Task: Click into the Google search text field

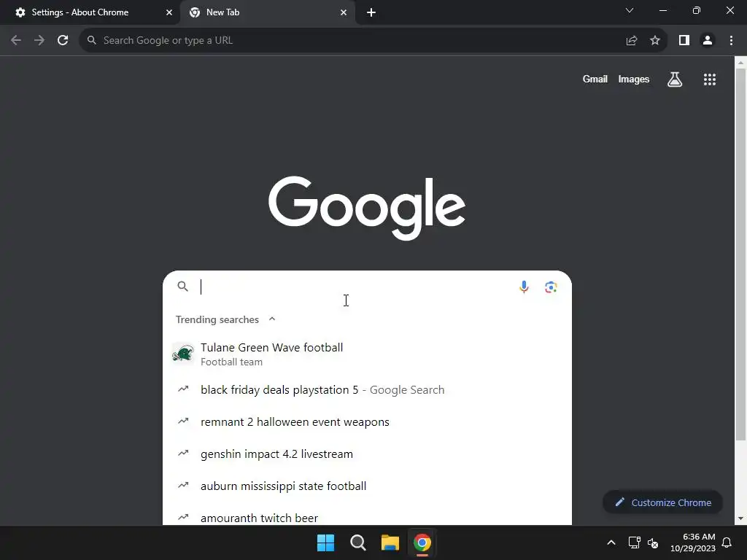Action: pyautogui.click(x=355, y=287)
